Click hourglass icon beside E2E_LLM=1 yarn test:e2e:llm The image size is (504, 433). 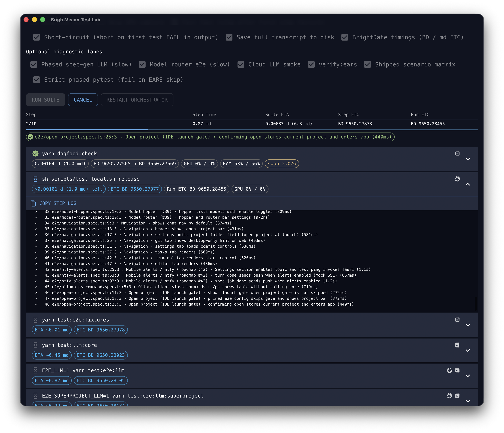pyautogui.click(x=35, y=370)
